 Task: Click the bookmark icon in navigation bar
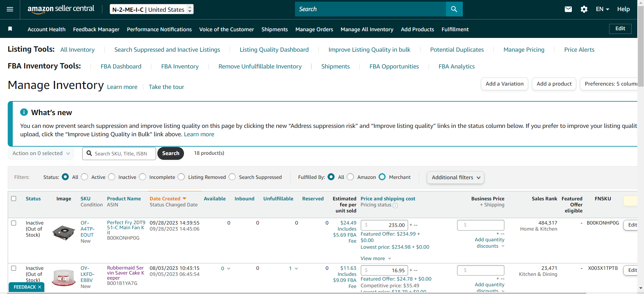click(x=10, y=29)
